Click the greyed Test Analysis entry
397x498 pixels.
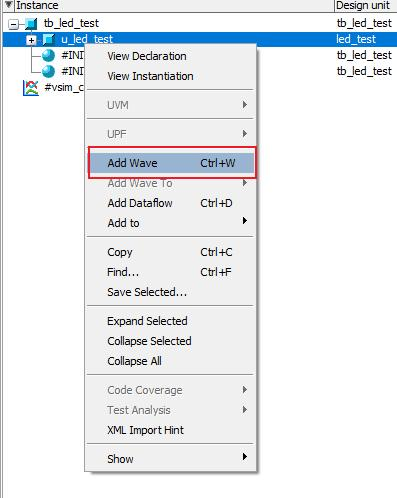pos(170,410)
